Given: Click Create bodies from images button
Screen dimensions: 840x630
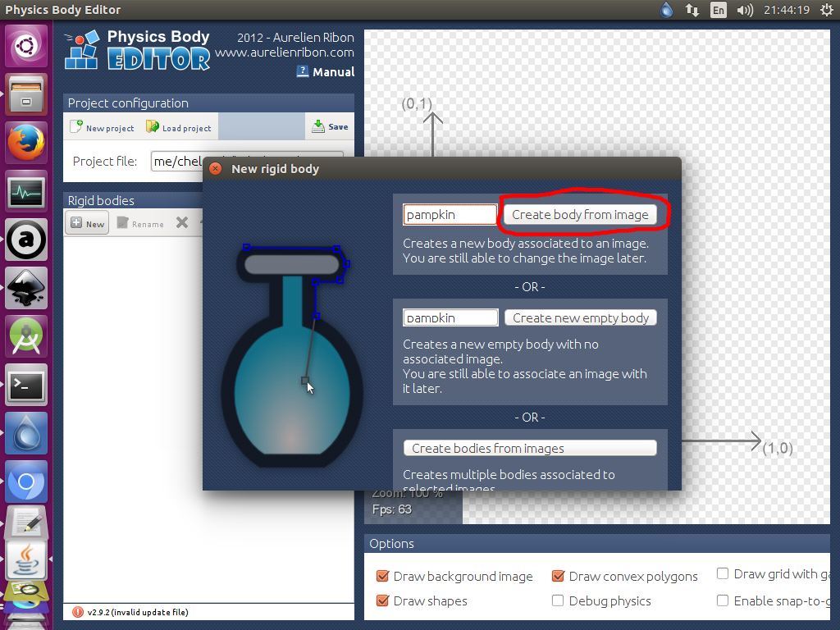Looking at the screenshot, I should click(530, 448).
